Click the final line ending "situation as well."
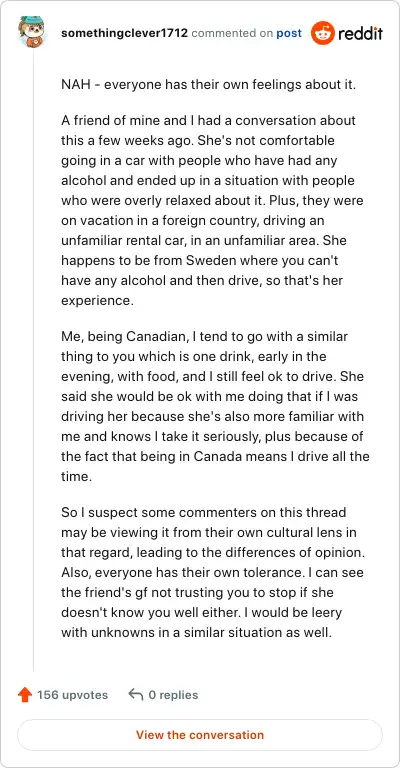Viewport: 400px width, 768px height. (197, 632)
